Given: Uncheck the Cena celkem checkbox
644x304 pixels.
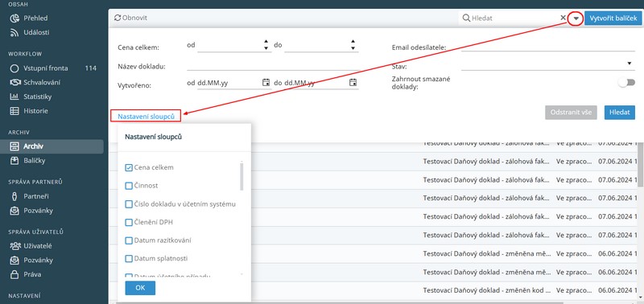Looking at the screenshot, I should 129,168.
